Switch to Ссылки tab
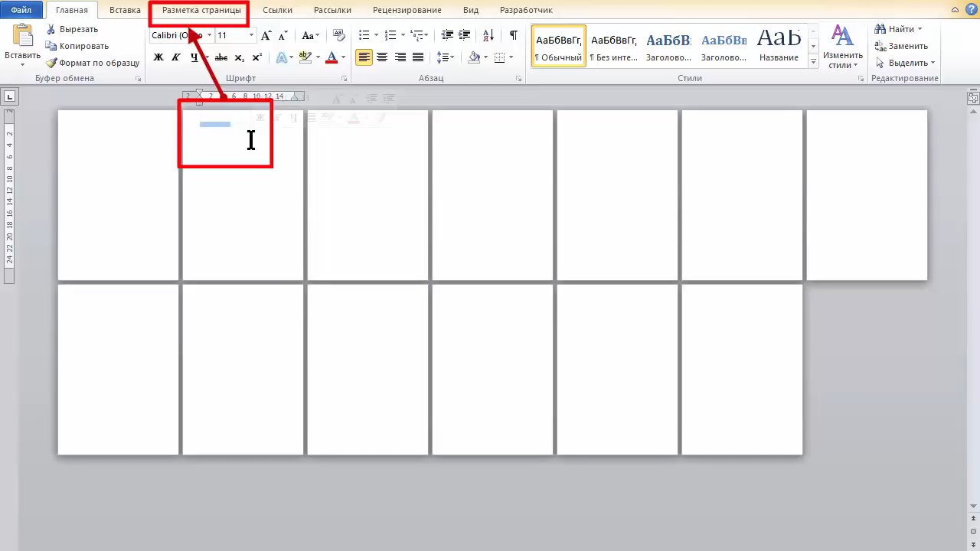 (x=277, y=10)
